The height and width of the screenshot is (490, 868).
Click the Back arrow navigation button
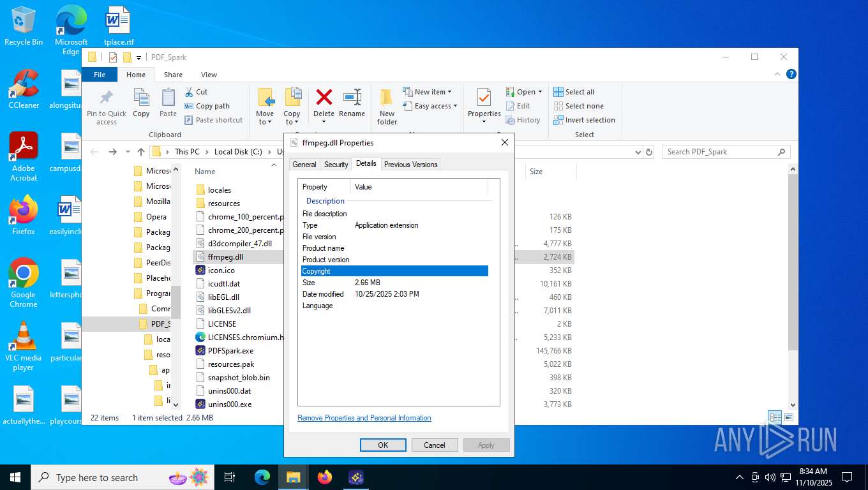[94, 152]
